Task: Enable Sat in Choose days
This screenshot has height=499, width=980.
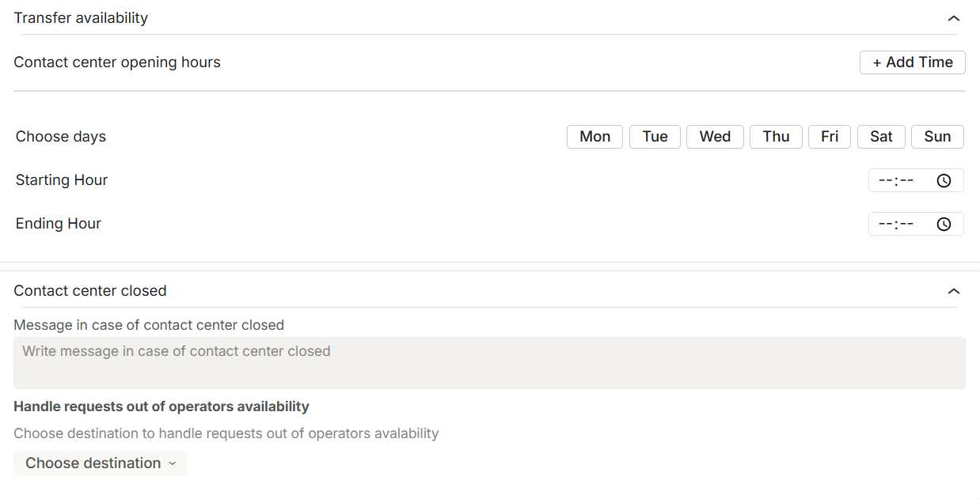Action: coord(881,137)
